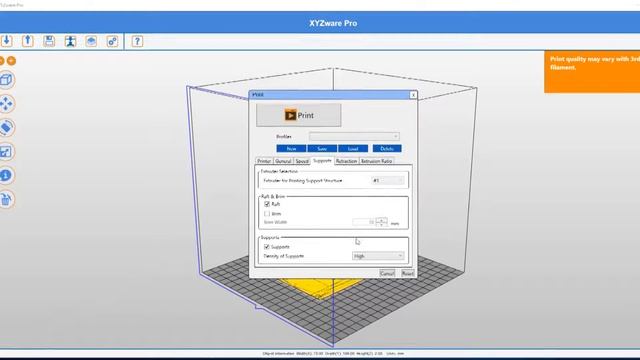Click the yellow model on the print bed

(x=322, y=288)
